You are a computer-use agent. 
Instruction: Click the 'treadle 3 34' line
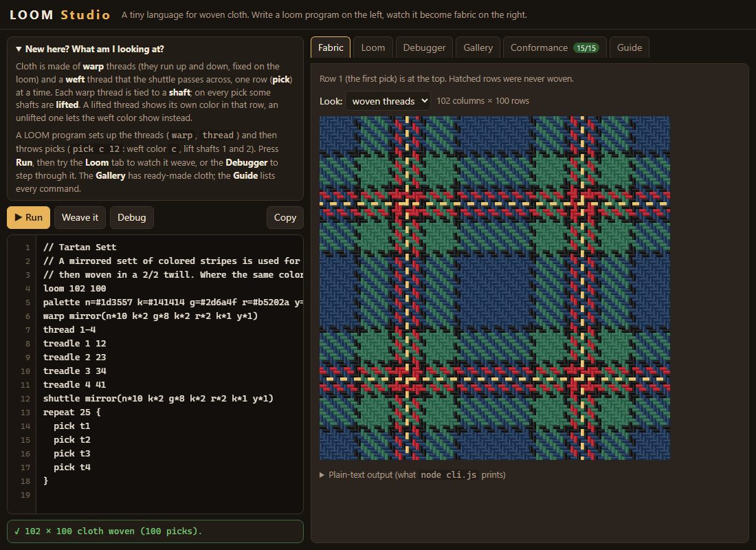[75, 371]
